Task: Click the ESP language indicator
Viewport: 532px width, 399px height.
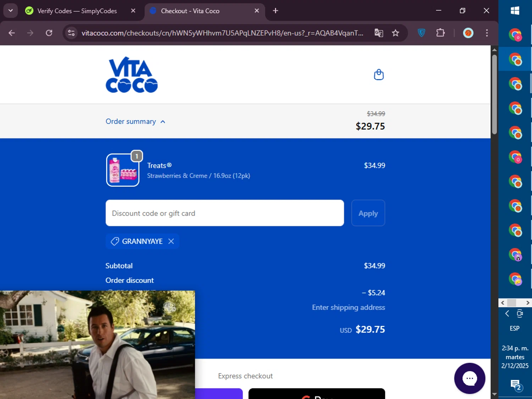Action: click(515, 328)
